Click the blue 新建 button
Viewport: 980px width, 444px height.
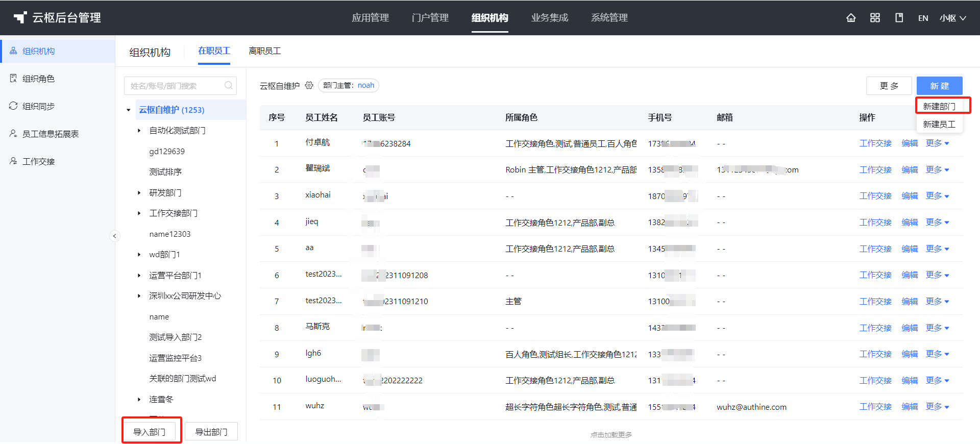click(x=939, y=86)
